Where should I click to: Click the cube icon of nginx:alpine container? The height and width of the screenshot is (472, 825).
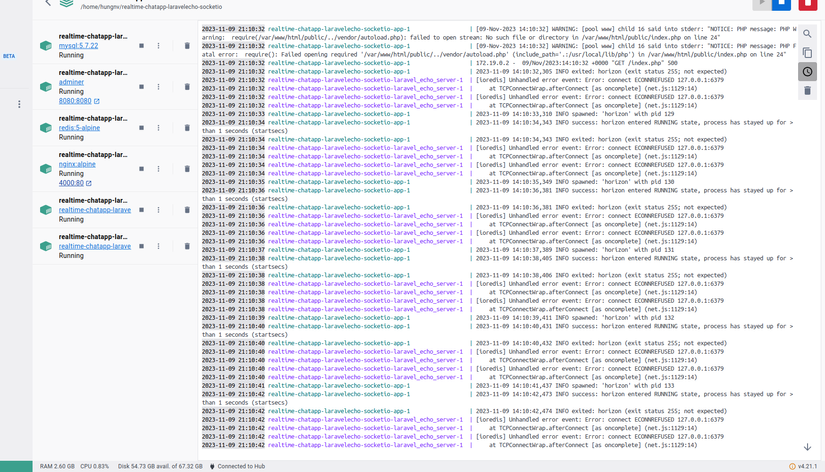tap(46, 169)
